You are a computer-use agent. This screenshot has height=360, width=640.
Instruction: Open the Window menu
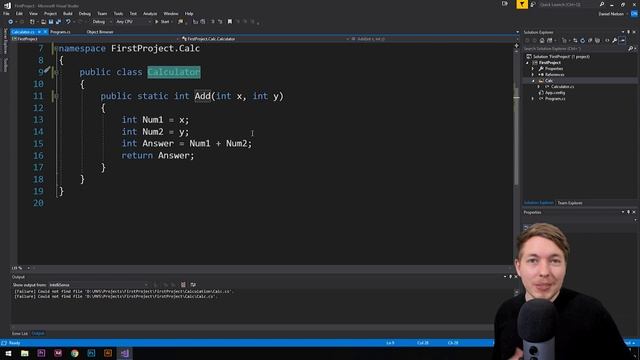tap(171, 13)
